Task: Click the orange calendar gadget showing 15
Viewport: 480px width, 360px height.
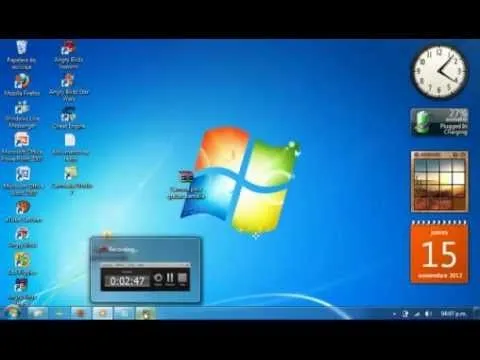Action: (x=439, y=252)
